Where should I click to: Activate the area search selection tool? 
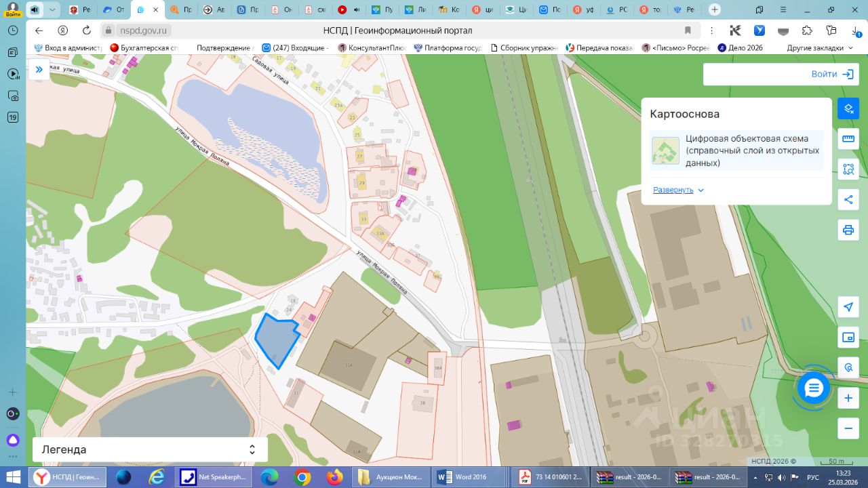click(848, 169)
